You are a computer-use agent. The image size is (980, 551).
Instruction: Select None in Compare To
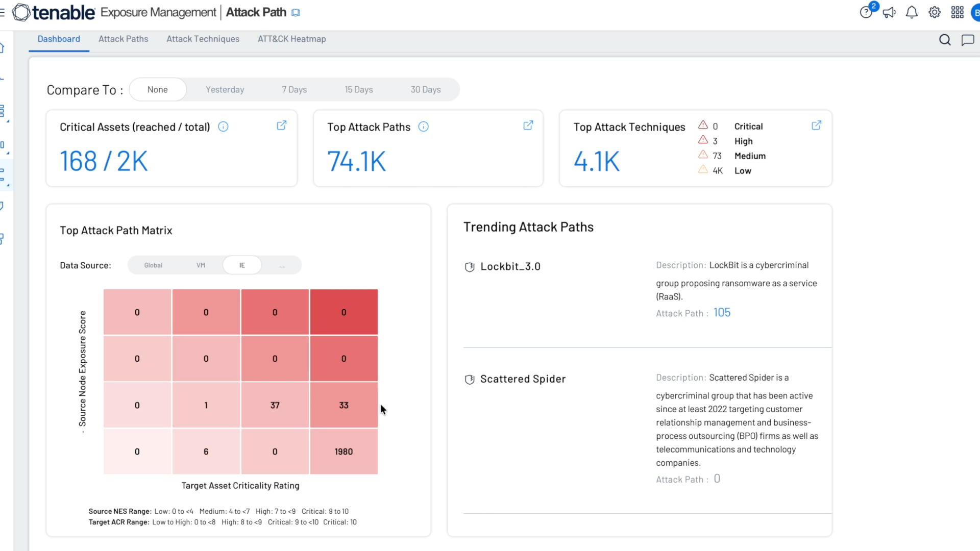[158, 90]
